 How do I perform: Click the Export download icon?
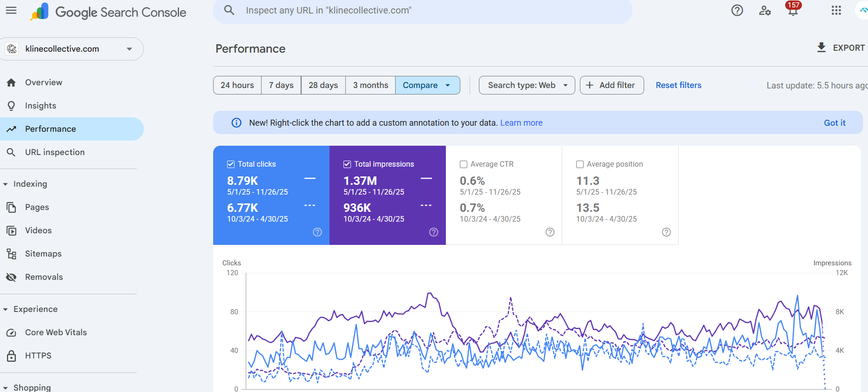821,47
